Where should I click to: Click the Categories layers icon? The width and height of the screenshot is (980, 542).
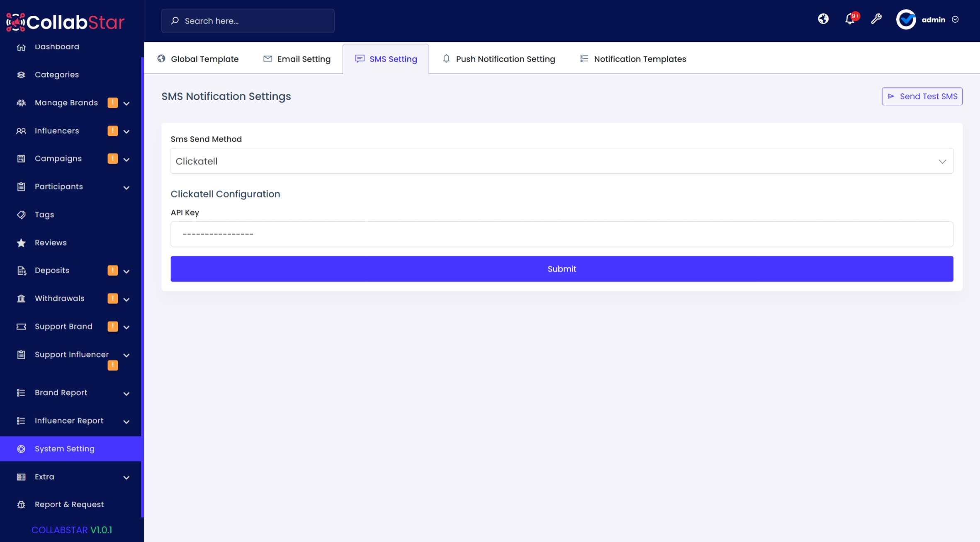(21, 75)
